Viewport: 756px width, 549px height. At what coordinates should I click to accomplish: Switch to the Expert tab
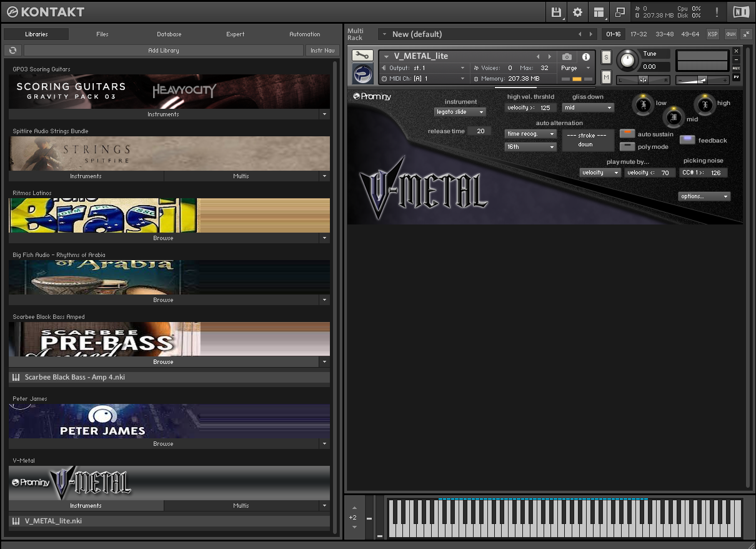click(x=236, y=34)
